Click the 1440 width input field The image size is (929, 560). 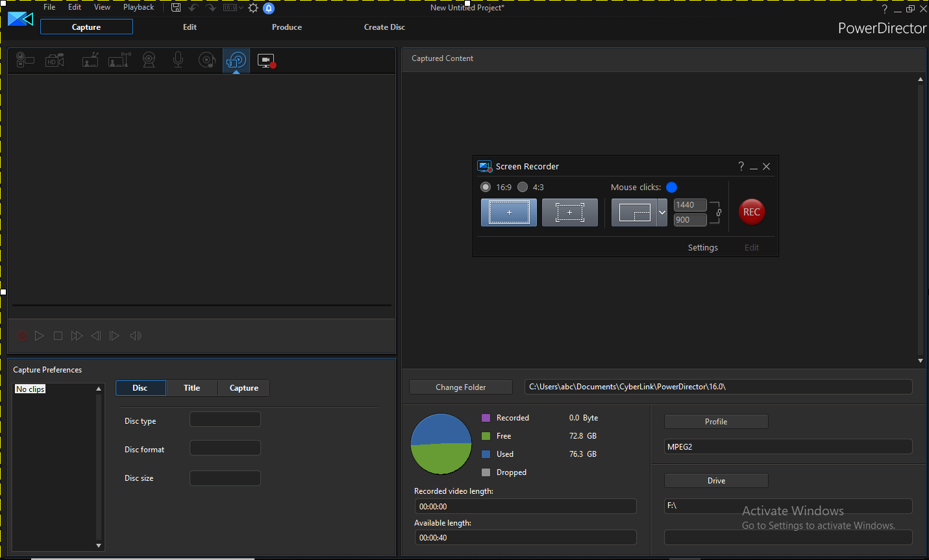690,205
